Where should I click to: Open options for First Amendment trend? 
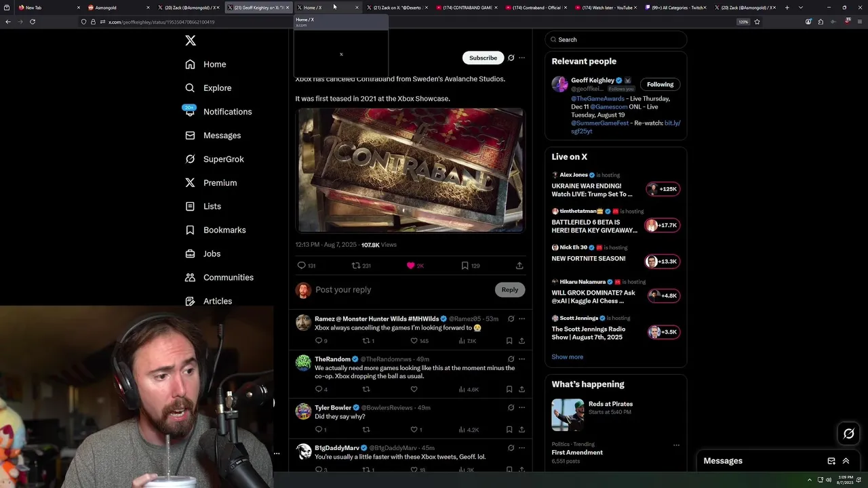coord(676,445)
